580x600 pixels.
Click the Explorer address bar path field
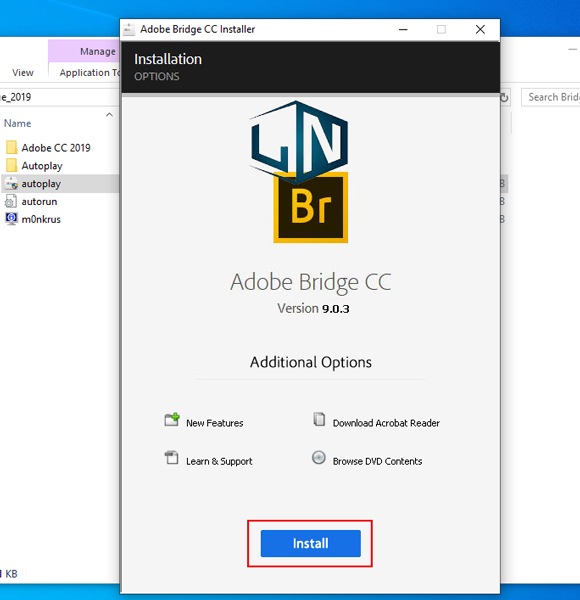point(59,97)
